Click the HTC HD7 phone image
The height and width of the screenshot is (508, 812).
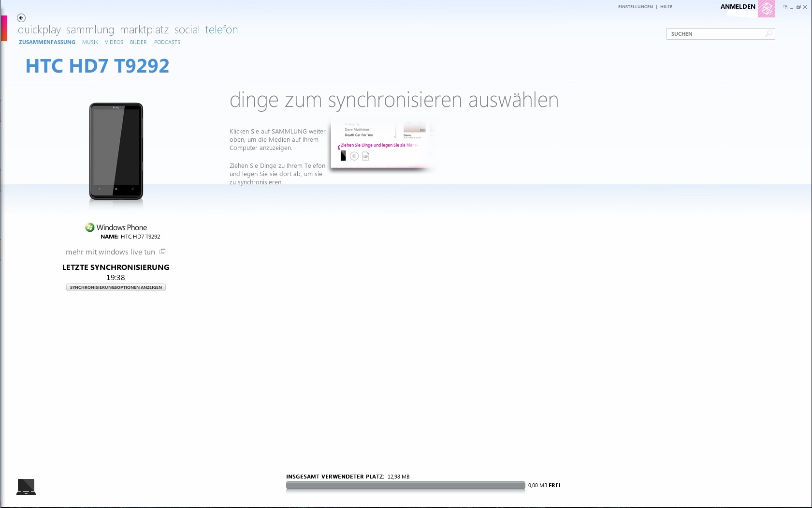pos(116,151)
